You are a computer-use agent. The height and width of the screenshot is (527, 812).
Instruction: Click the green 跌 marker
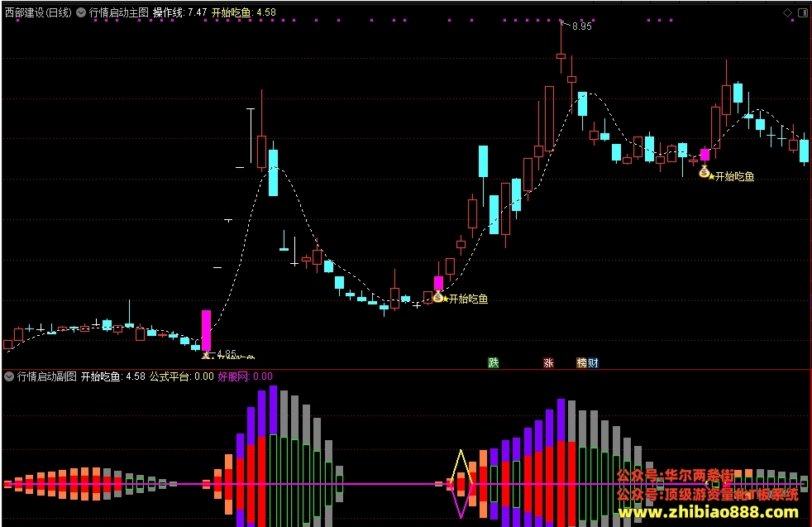pyautogui.click(x=494, y=362)
